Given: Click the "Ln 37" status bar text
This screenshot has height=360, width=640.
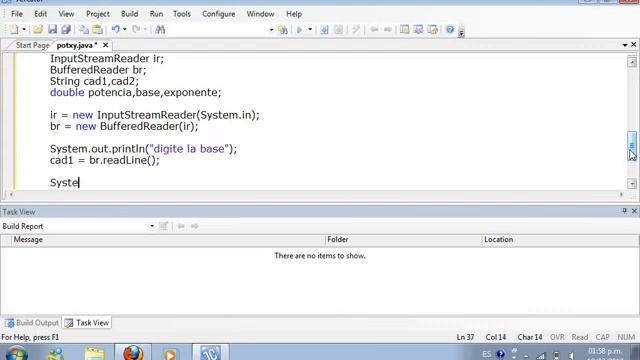Looking at the screenshot, I should (465, 337).
